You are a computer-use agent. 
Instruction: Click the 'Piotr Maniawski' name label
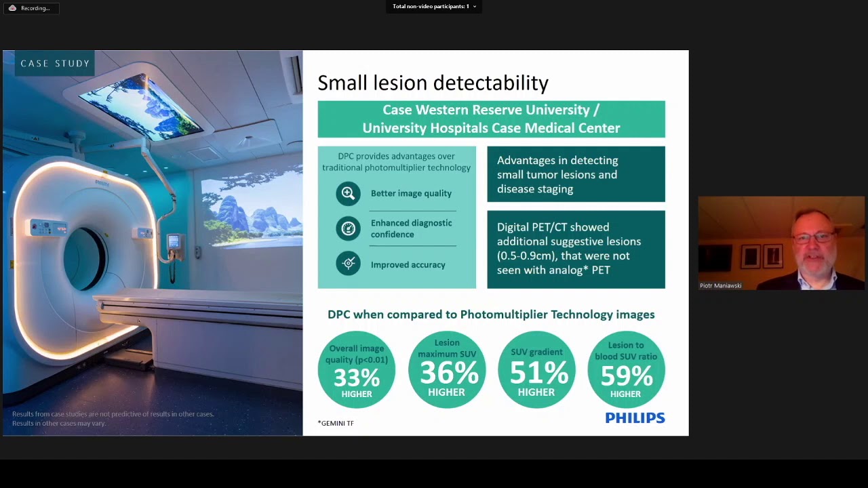point(720,286)
